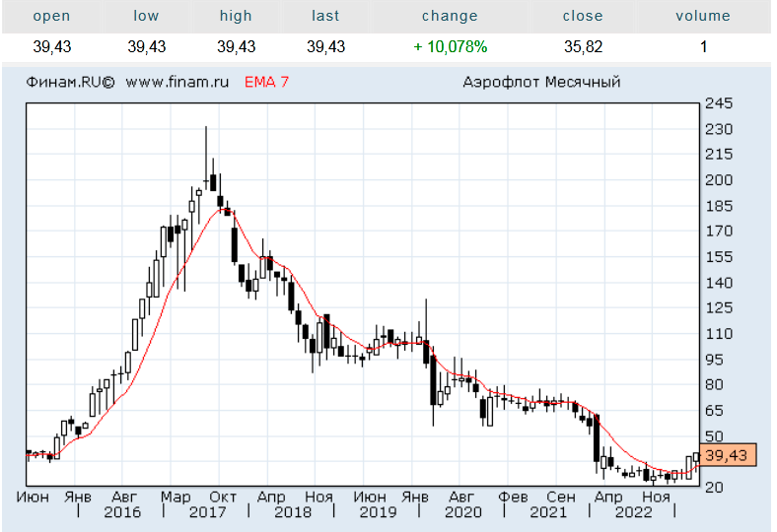This screenshot has height=532, width=777.
Task: Click the 245 level on price axis
Action: coord(717,103)
